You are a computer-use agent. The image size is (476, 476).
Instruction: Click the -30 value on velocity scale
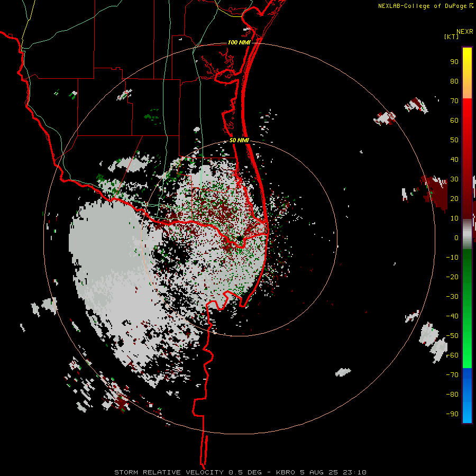(452, 297)
